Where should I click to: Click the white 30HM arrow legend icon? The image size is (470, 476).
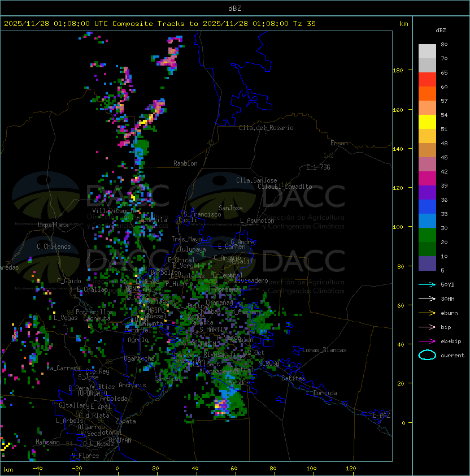coord(427,299)
